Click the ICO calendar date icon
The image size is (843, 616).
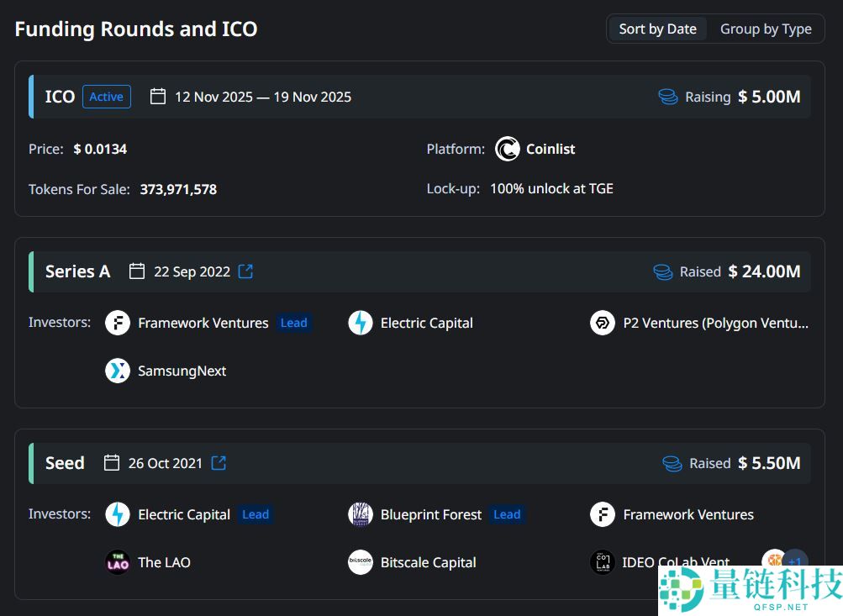coord(158,97)
